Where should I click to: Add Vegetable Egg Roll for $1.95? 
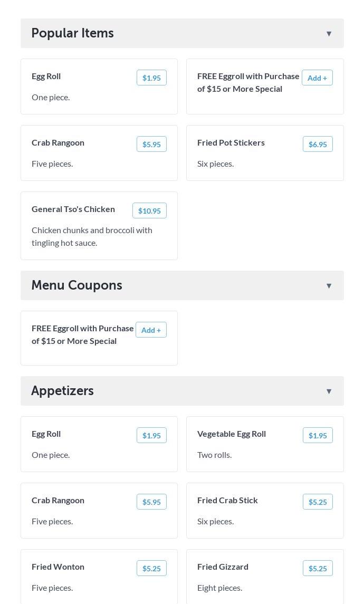pos(318,436)
